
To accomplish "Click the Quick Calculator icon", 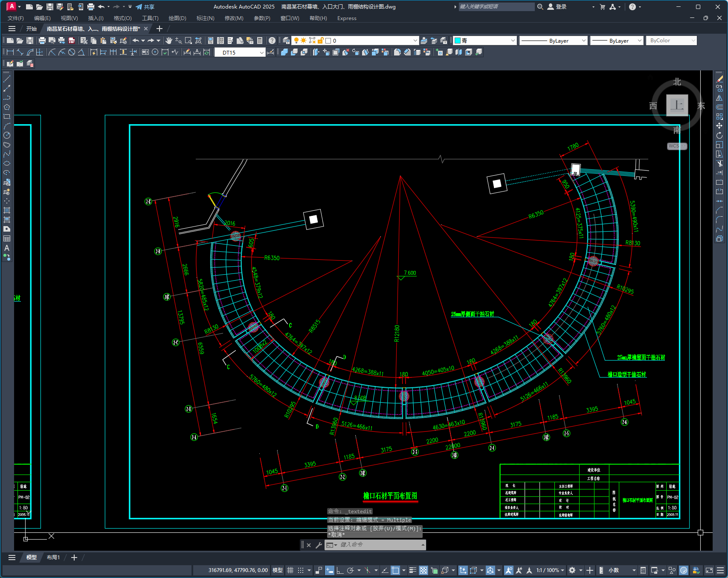I will pos(260,41).
